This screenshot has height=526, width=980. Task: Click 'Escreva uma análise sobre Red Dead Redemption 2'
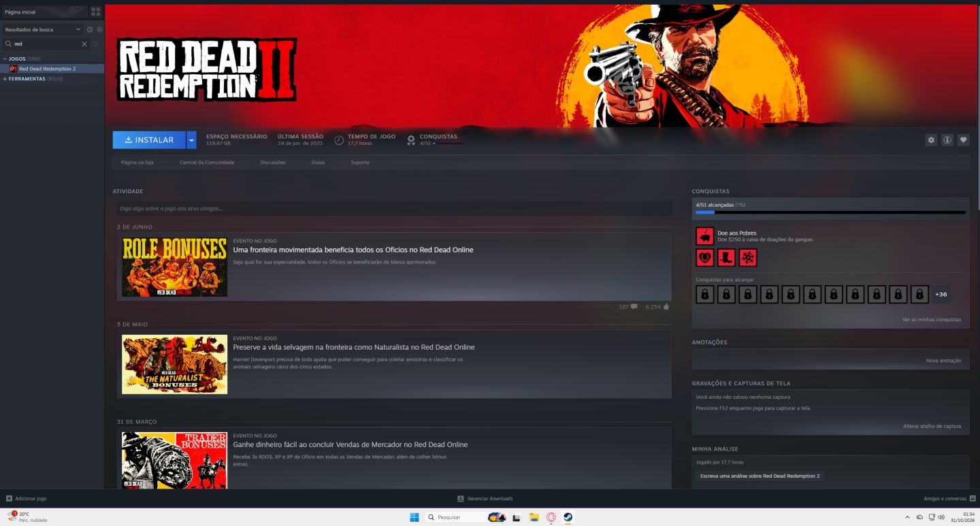[759, 476]
